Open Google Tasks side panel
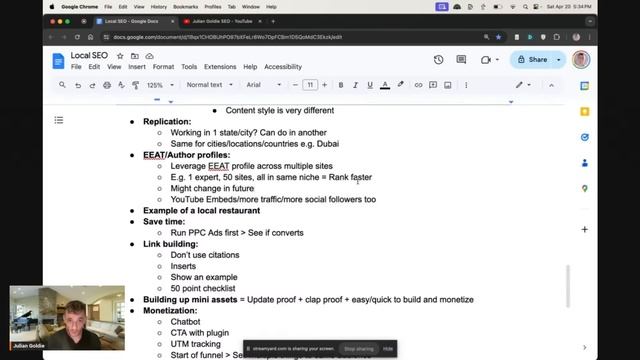The height and width of the screenshot is (360, 640). 584,138
